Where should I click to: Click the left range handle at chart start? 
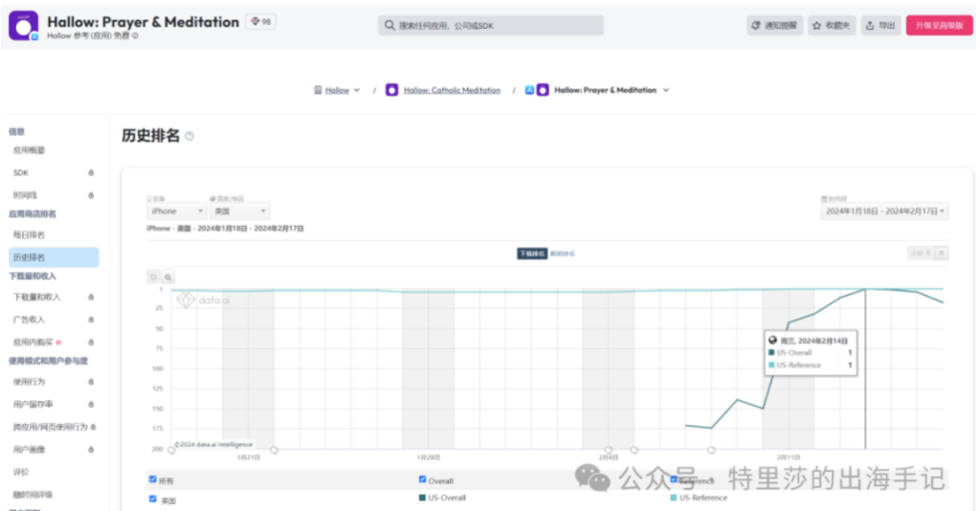(x=171, y=450)
